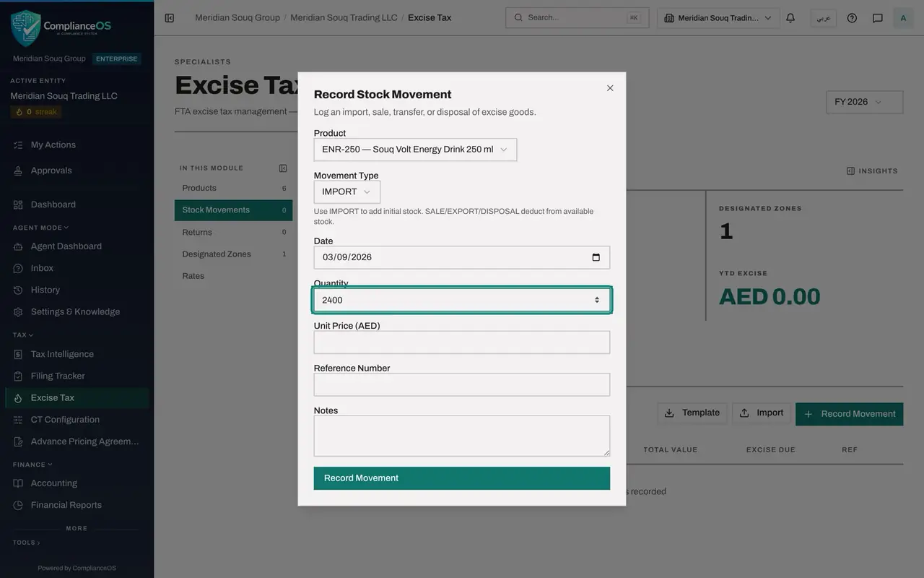Open Filing Tracker in sidebar

pyautogui.click(x=77, y=376)
